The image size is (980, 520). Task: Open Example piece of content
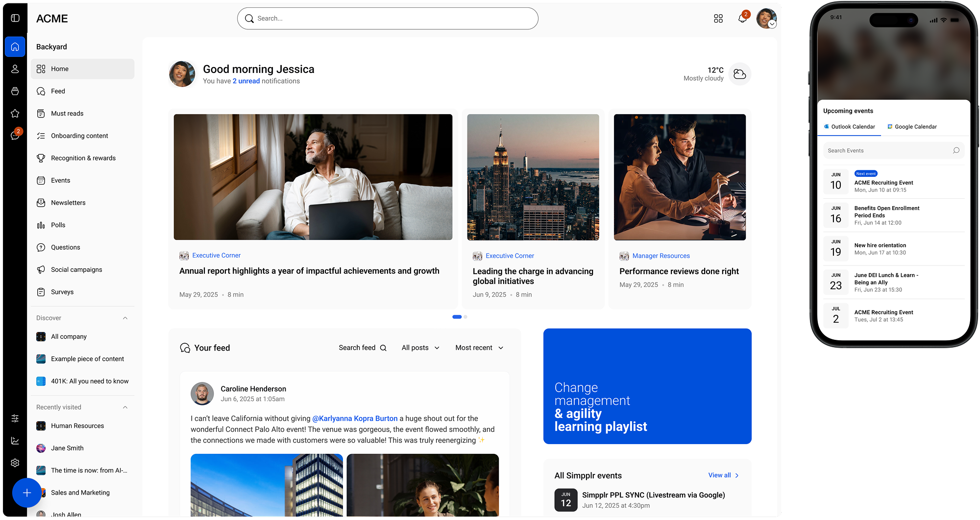click(x=82, y=359)
